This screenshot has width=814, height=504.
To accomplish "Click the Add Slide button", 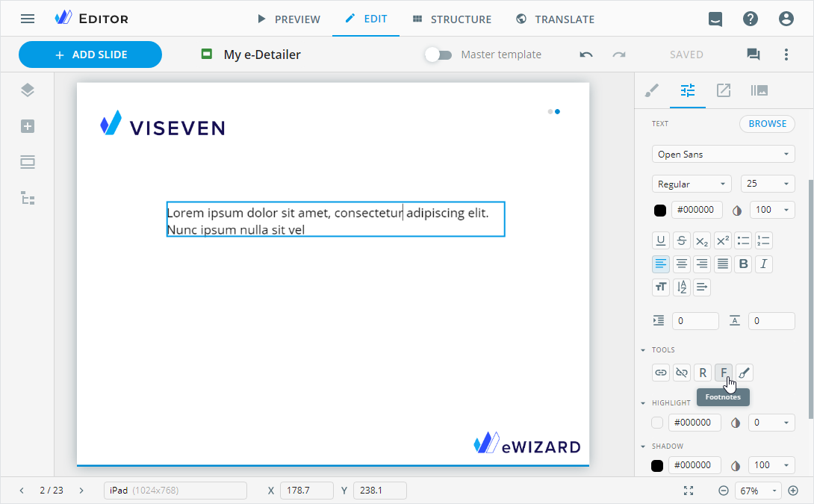I will [x=90, y=55].
